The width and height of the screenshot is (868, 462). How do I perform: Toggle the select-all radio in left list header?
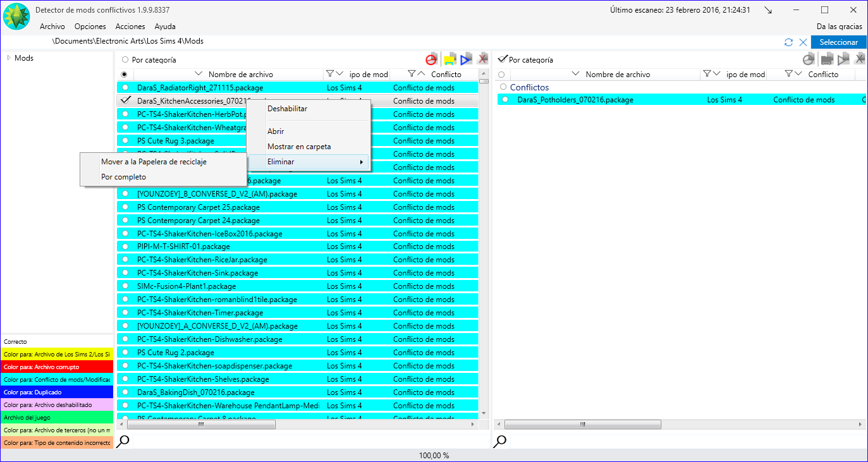coord(124,75)
